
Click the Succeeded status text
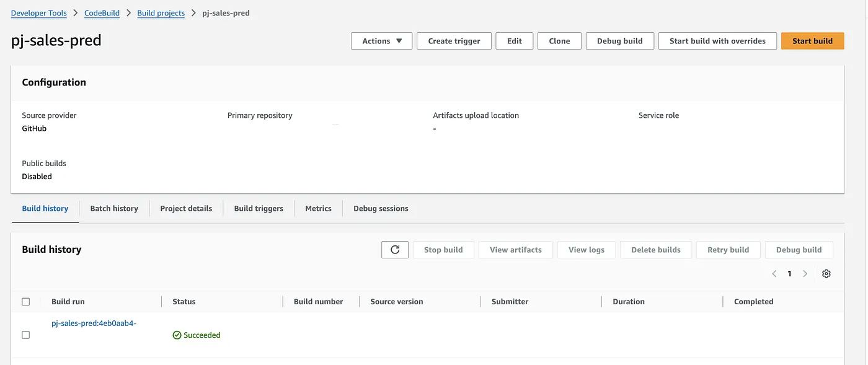coord(202,335)
